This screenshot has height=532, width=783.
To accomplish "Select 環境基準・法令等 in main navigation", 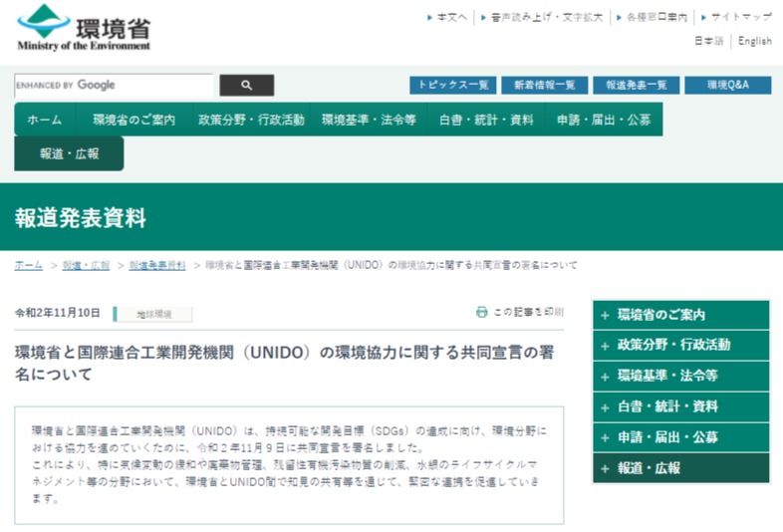I will pos(369,120).
